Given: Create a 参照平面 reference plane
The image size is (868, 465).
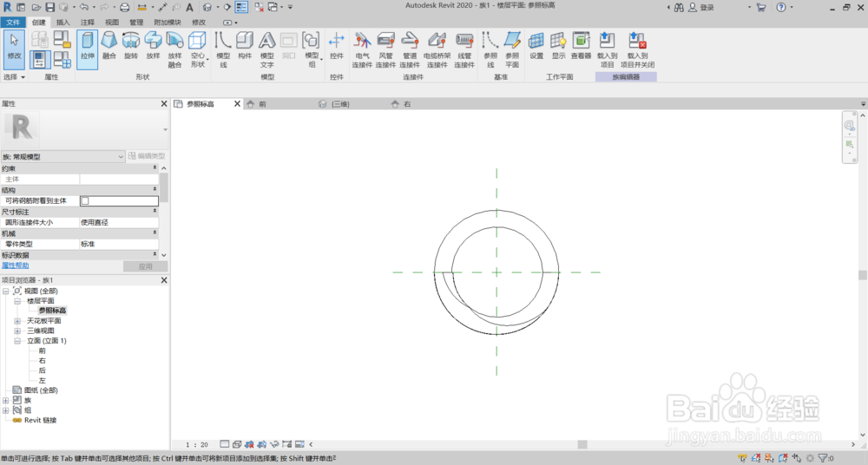Looking at the screenshot, I should [512, 49].
